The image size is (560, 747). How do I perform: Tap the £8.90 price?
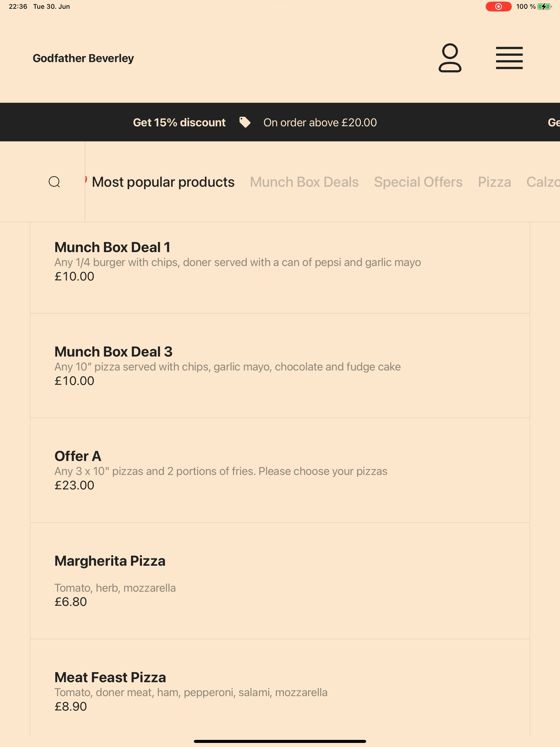[x=71, y=706]
